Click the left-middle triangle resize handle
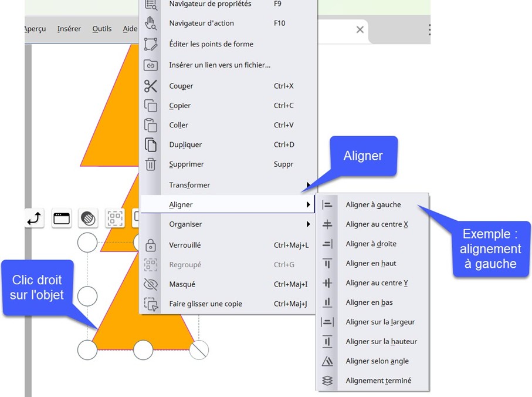Screen dimensions: 532x397 (87, 296)
